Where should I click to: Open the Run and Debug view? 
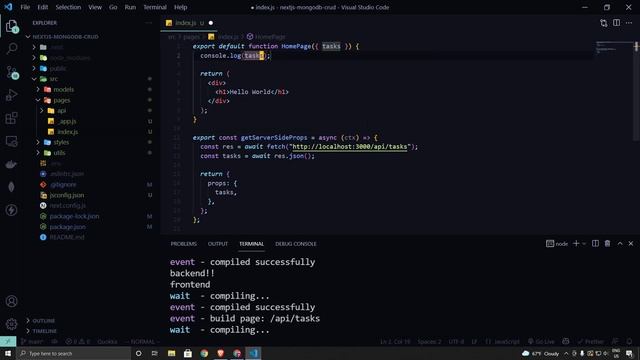click(11, 95)
